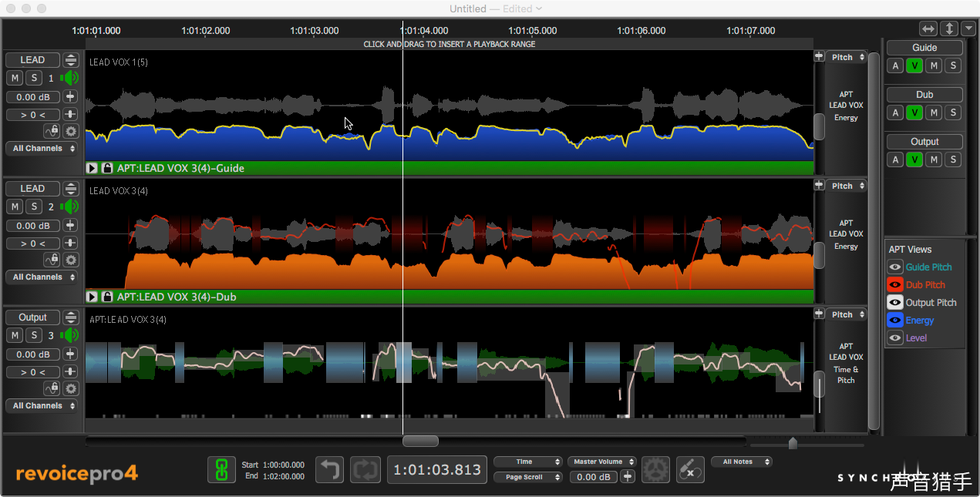980x497 pixels.
Task: Open the Page Scroll dropdown
Action: click(528, 477)
